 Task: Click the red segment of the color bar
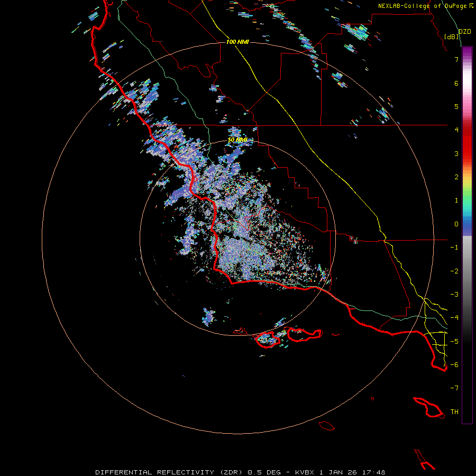coord(467,146)
